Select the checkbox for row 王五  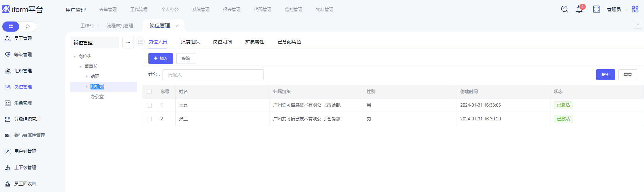pyautogui.click(x=149, y=105)
